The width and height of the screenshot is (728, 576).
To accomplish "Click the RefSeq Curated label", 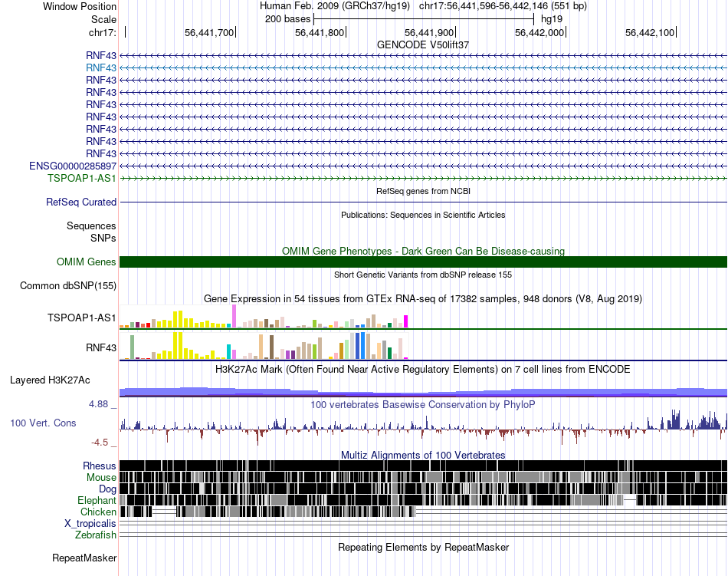I will [x=80, y=202].
